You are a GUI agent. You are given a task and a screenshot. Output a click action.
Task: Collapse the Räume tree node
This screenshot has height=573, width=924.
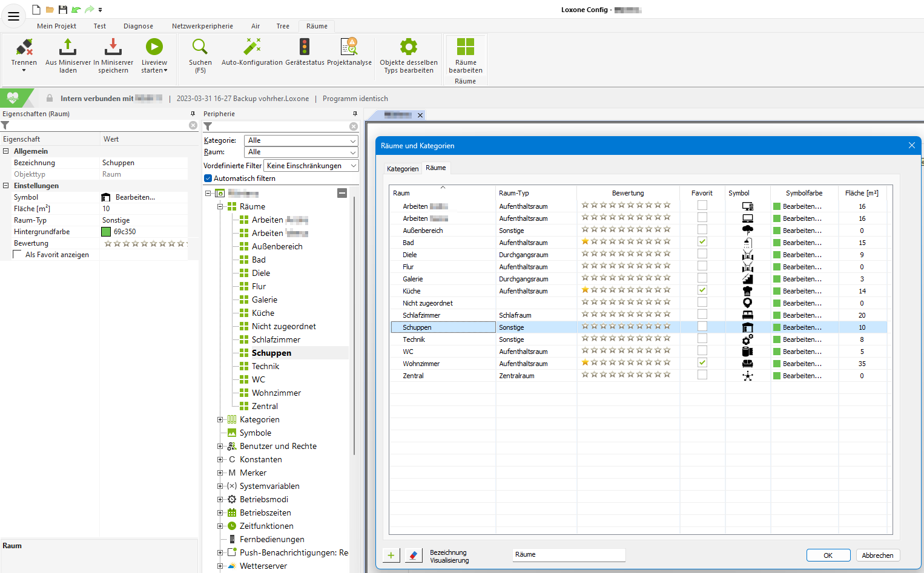pyautogui.click(x=220, y=206)
